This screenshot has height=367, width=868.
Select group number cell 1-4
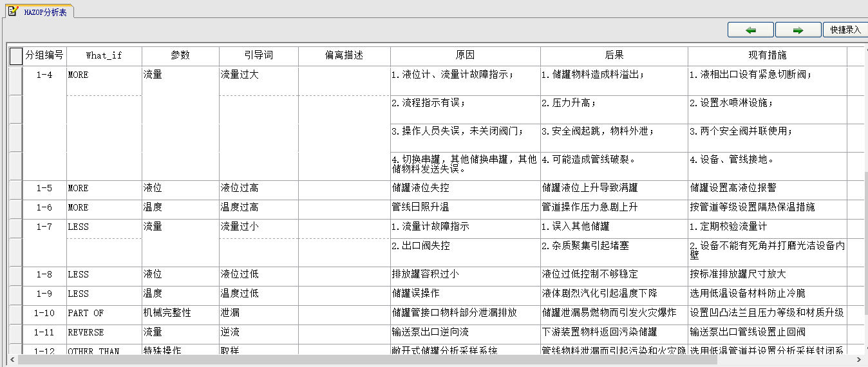pyautogui.click(x=44, y=75)
